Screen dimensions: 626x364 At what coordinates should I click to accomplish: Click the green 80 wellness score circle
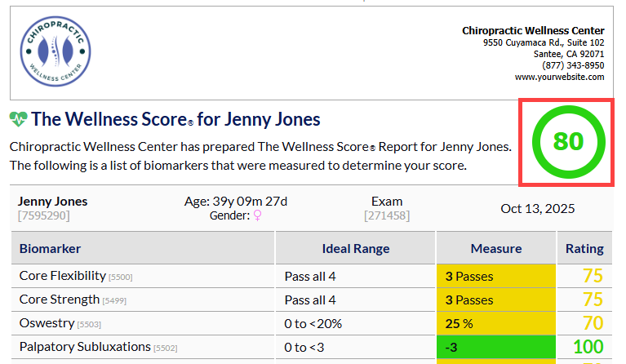pos(569,142)
